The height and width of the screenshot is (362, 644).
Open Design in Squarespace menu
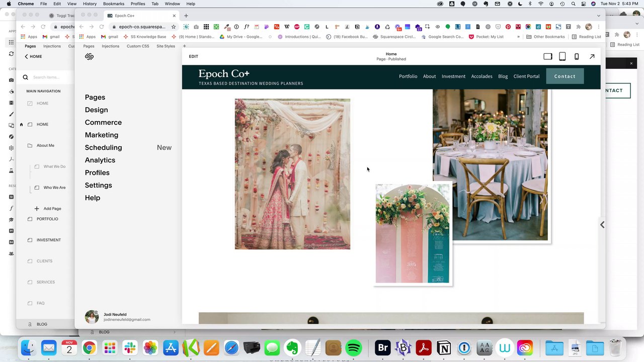click(x=96, y=110)
